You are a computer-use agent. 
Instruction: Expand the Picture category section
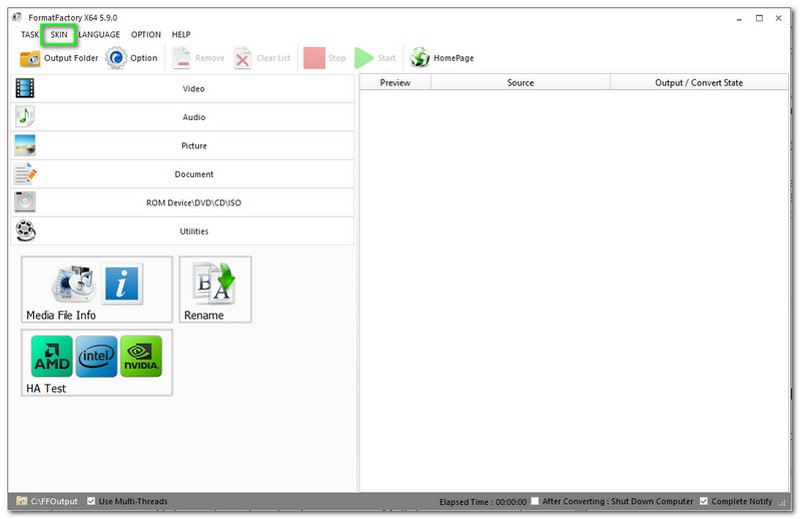pos(183,145)
